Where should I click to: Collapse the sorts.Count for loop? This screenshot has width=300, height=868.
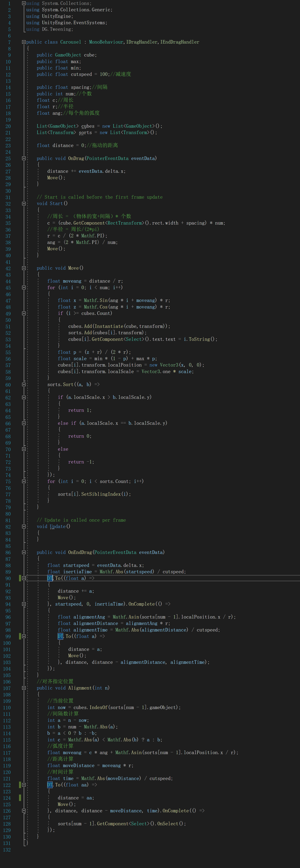click(x=24, y=481)
